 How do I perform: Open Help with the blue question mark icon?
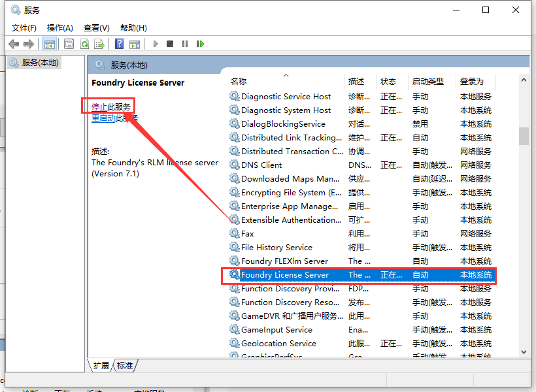click(x=119, y=44)
